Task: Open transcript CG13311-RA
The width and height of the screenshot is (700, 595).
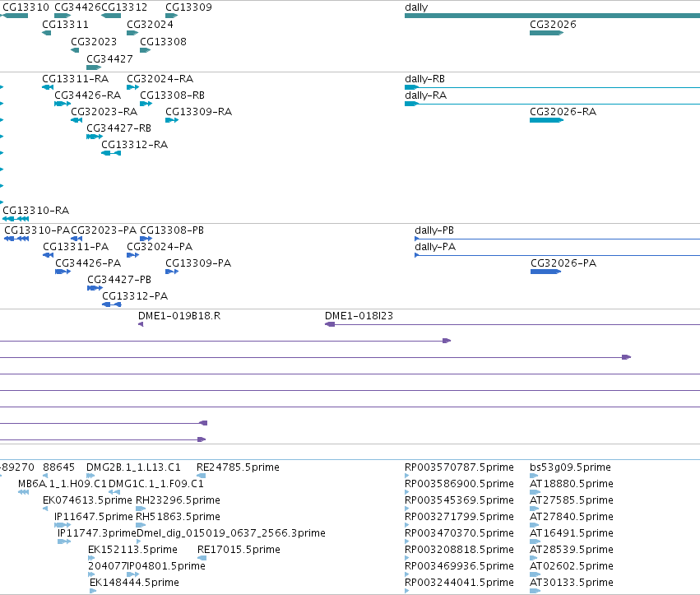Action: point(48,87)
